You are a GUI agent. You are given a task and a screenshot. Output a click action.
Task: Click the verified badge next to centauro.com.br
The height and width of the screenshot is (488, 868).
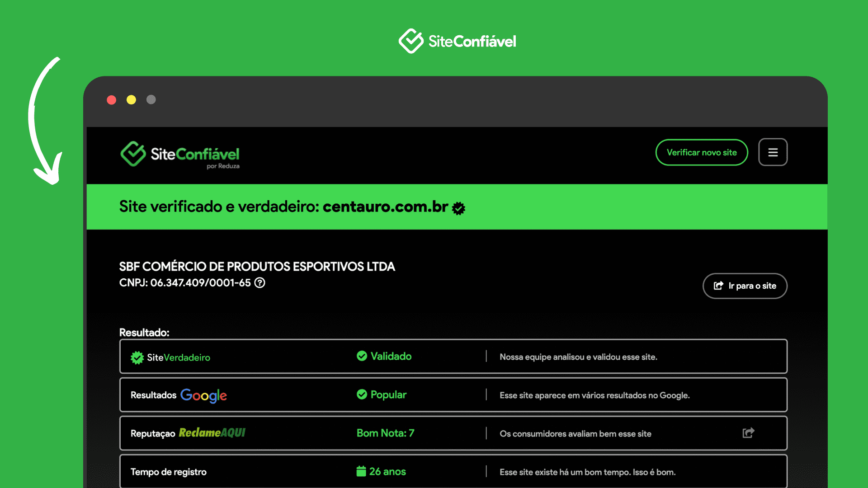(458, 208)
